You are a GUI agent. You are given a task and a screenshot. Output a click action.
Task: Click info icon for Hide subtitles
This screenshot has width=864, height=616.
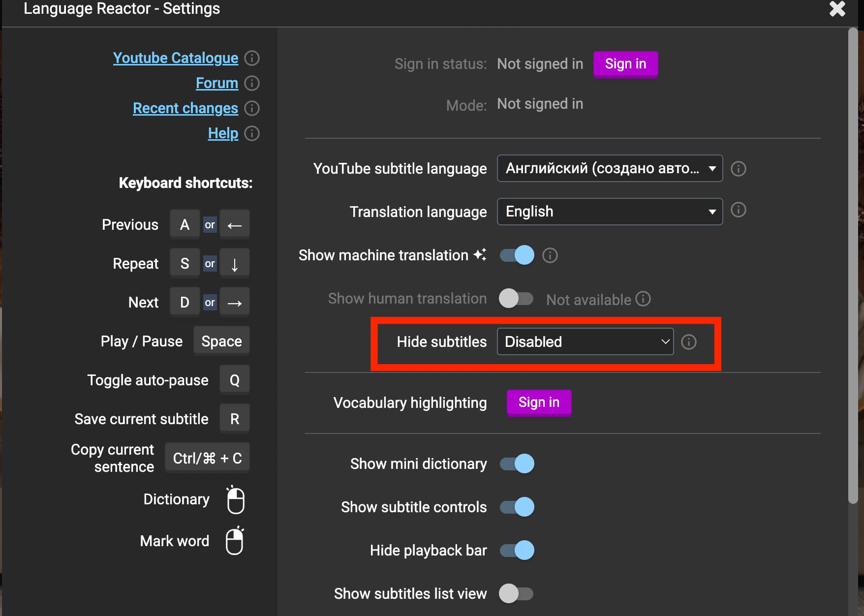tap(689, 342)
